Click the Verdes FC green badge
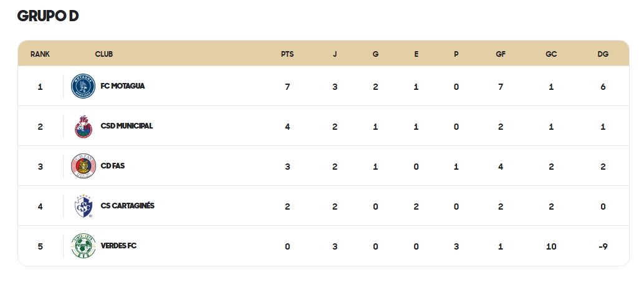The image size is (644, 287). click(84, 246)
